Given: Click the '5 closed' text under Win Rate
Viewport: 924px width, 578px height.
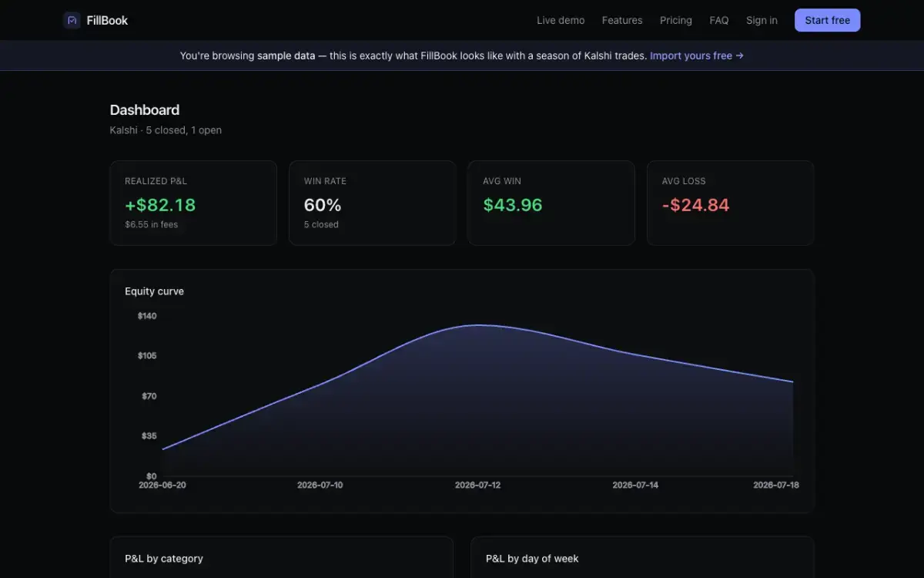Looking at the screenshot, I should tap(321, 225).
